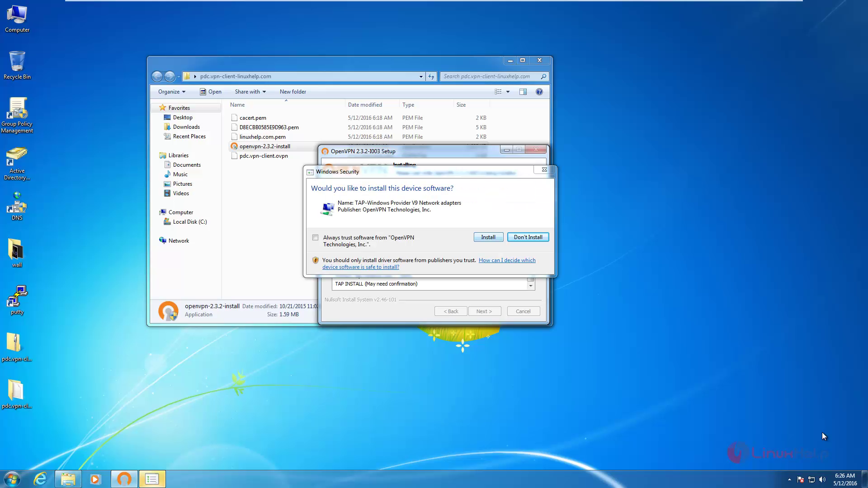Expand the address bar history dropdown
Image resolution: width=868 pixels, height=488 pixels.
421,76
